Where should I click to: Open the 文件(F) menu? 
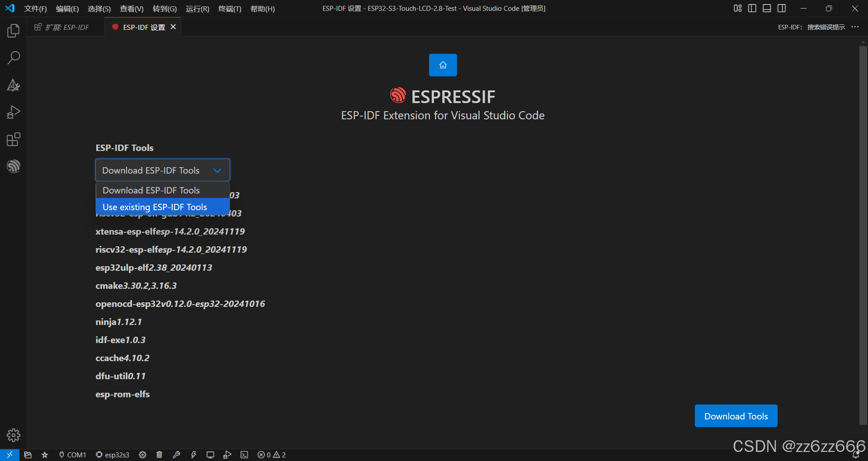click(35, 9)
